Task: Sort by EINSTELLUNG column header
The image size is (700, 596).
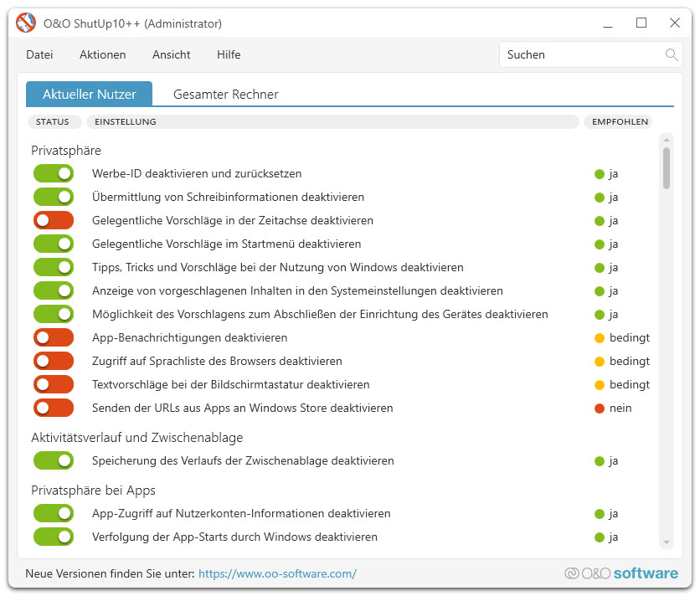Action: [x=332, y=122]
